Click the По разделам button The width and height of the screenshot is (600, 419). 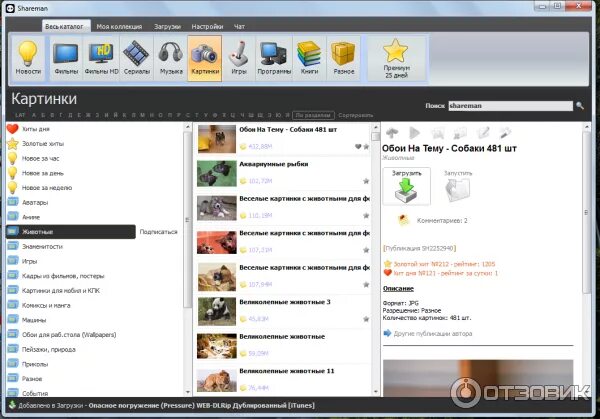313,115
